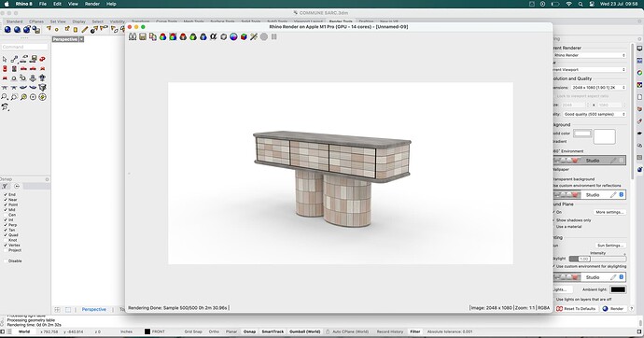Open the Render menu
The height and width of the screenshot is (338, 644).
[x=92, y=4]
